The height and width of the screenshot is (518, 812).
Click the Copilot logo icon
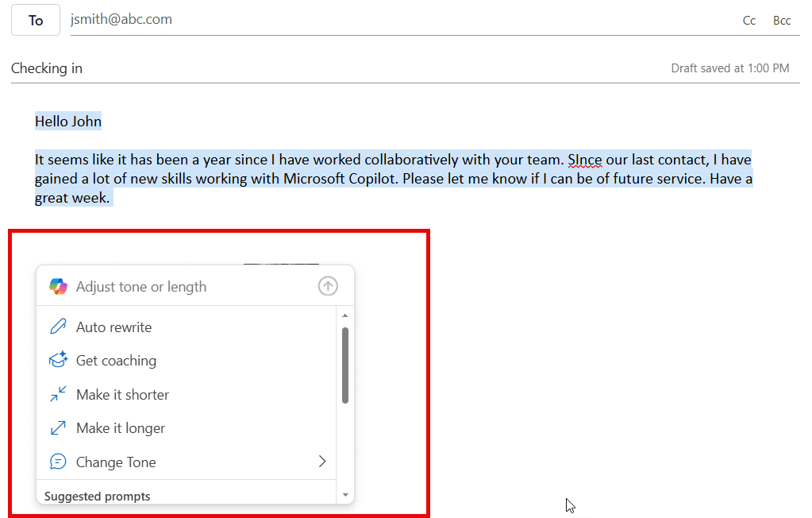click(58, 286)
